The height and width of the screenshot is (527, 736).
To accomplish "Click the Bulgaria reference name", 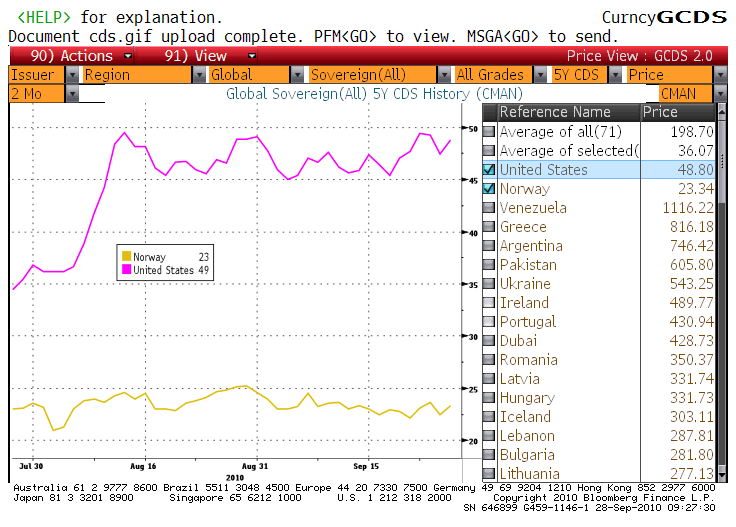I will coord(527,455).
